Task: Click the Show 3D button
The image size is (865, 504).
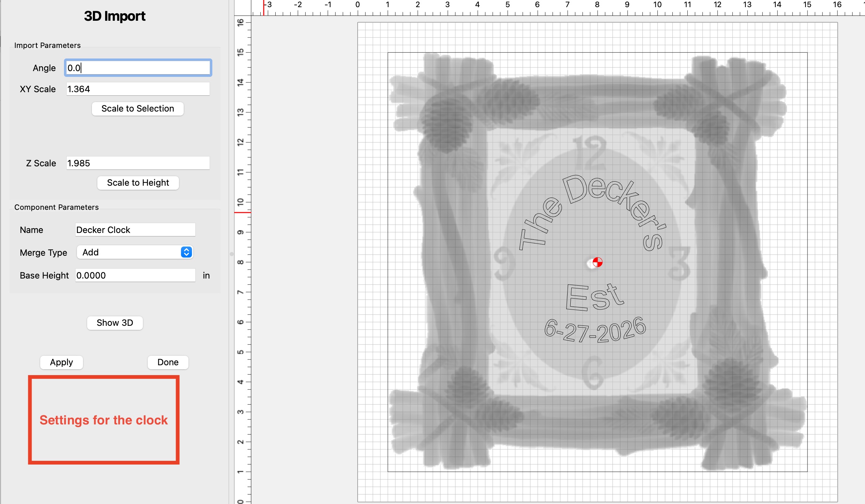Action: pyautogui.click(x=115, y=323)
